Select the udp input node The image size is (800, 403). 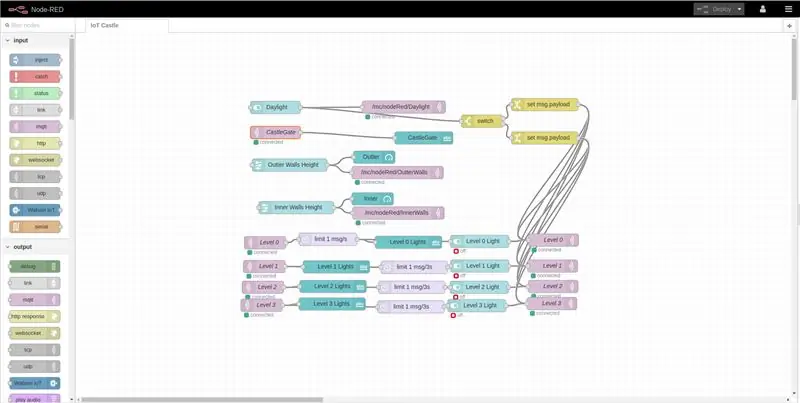35,193
